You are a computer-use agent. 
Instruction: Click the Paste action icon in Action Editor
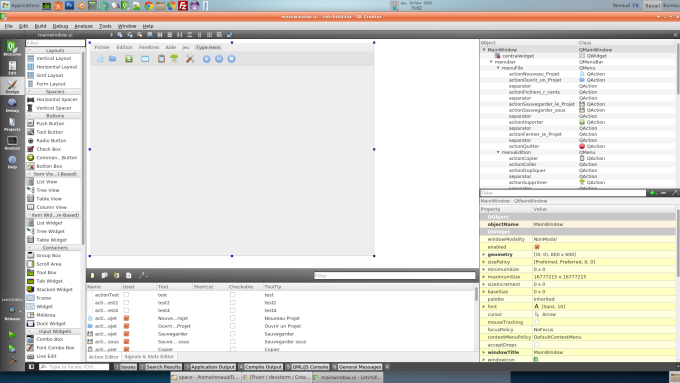(x=117, y=275)
